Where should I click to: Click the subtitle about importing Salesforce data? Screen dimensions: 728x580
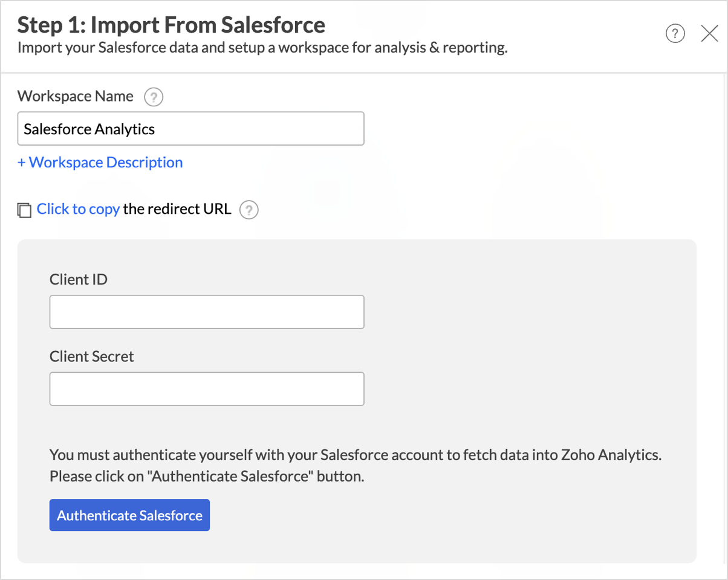pyautogui.click(x=262, y=48)
